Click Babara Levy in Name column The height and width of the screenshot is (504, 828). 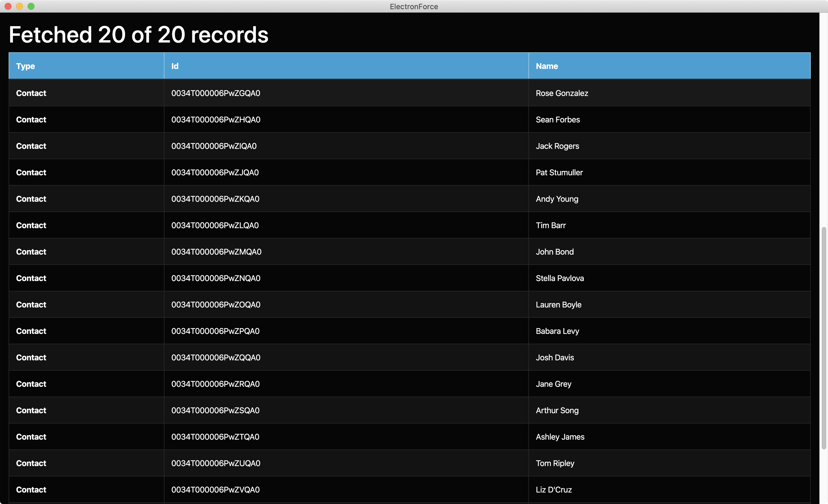557,331
